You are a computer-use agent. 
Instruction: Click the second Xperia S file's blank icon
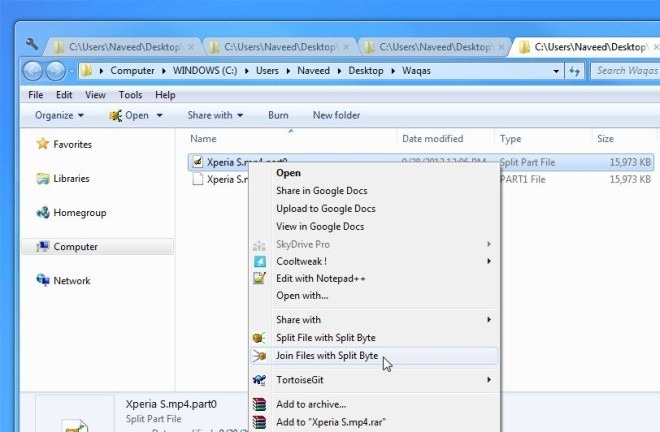click(x=197, y=179)
